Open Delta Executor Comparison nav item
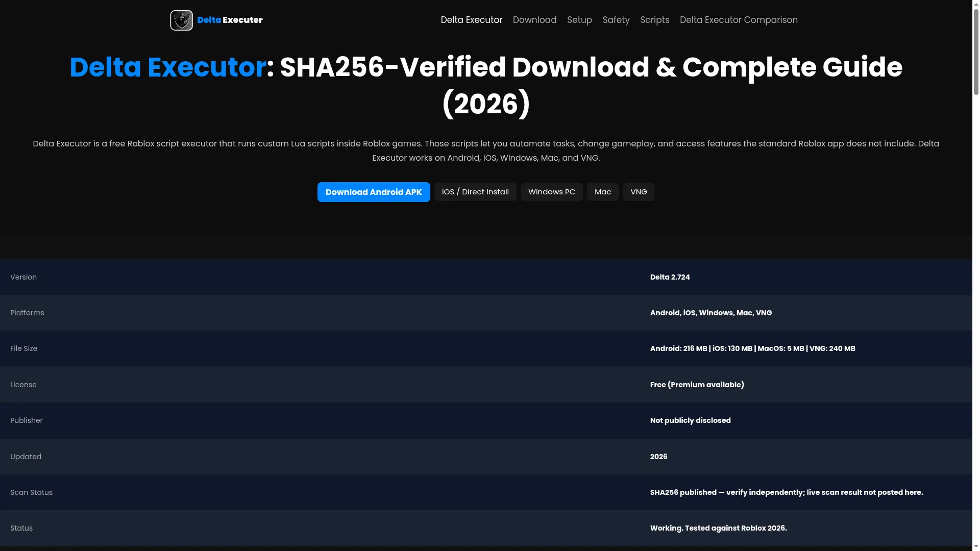Screen dimensions: 980x551 (739, 20)
